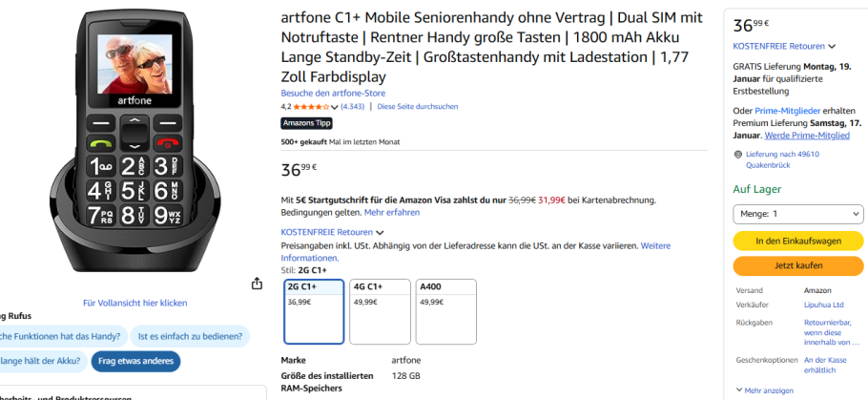
Task: Open the product image in full view
Action: click(x=134, y=303)
